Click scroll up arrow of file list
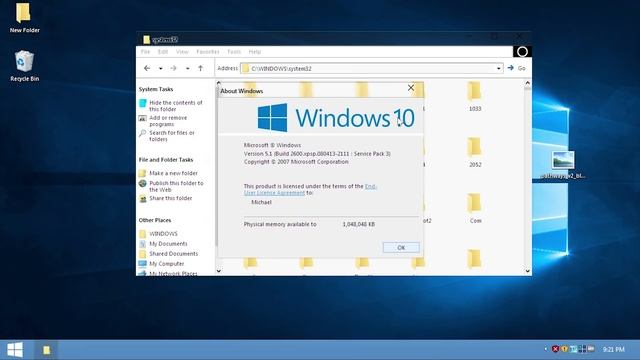This screenshot has height=360, width=640. pyautogui.click(x=527, y=83)
